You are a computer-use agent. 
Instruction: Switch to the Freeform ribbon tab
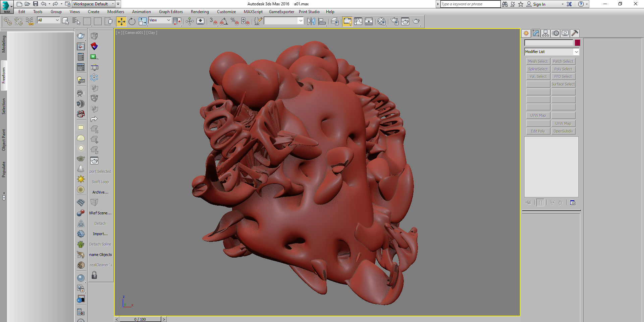click(4, 75)
